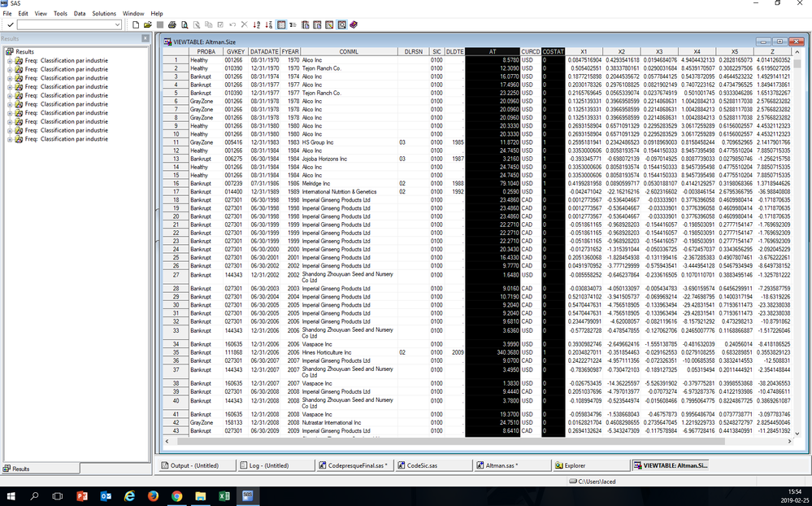Click the Nutrastar International Inc cell
The image size is (812, 506).
click(x=349, y=422)
